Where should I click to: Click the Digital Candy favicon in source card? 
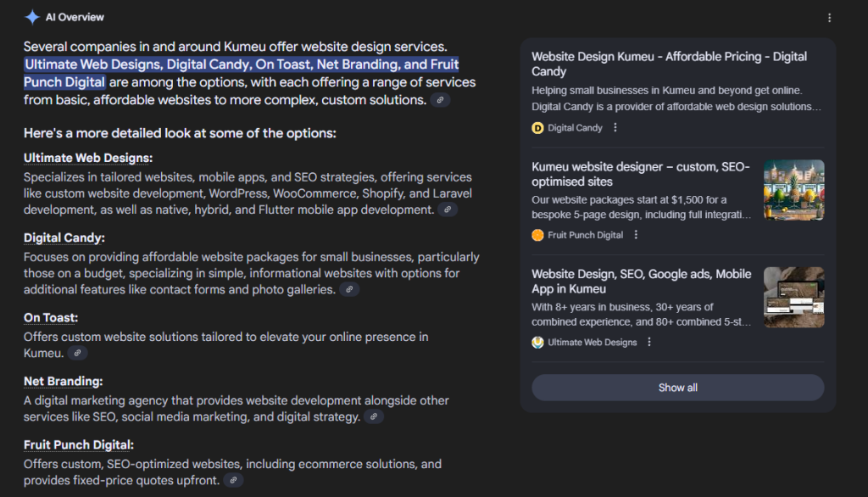pyautogui.click(x=537, y=128)
